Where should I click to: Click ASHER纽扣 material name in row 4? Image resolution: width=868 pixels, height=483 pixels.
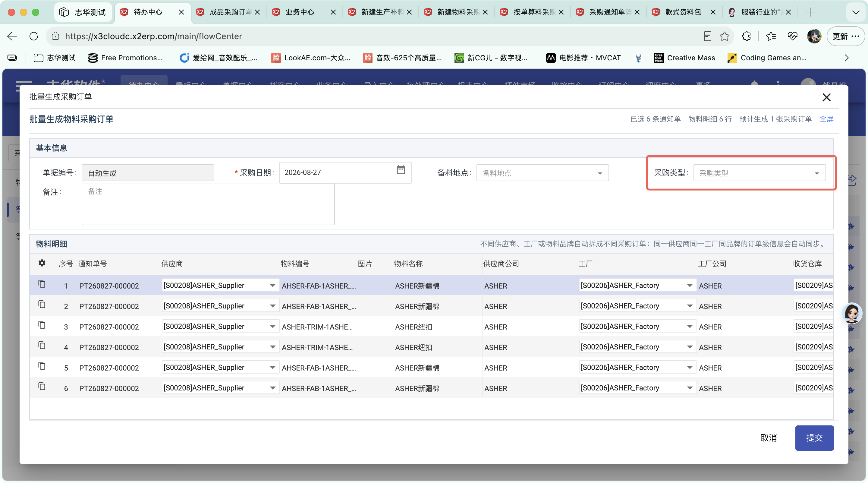point(414,347)
